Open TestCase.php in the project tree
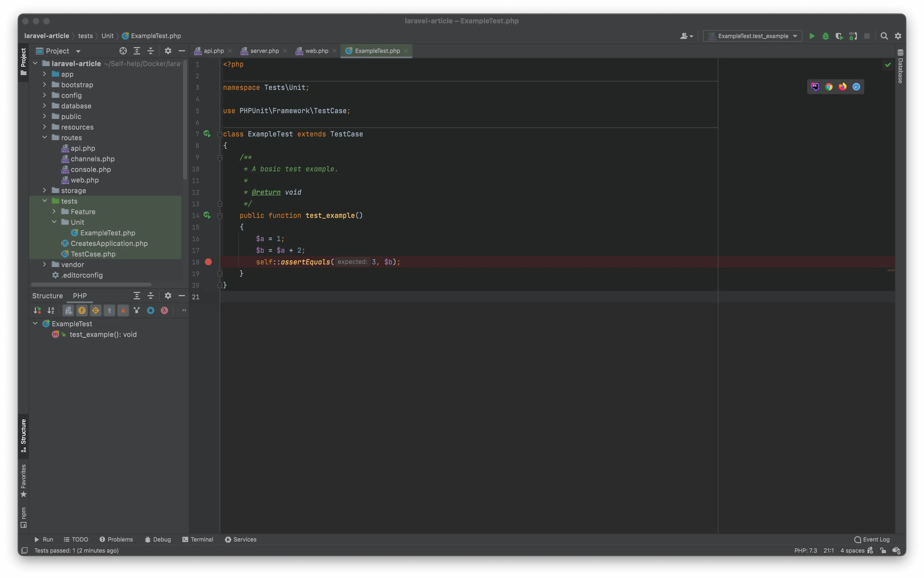 point(93,254)
